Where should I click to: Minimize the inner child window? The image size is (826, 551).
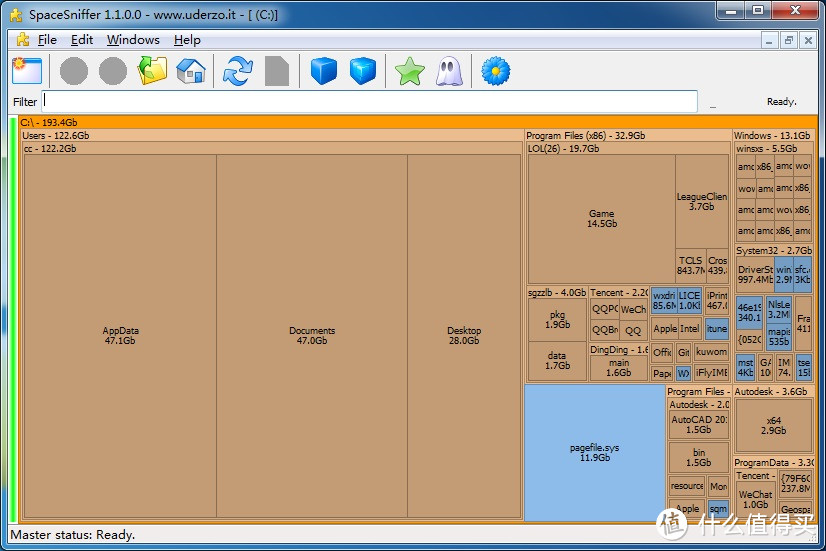pos(769,40)
